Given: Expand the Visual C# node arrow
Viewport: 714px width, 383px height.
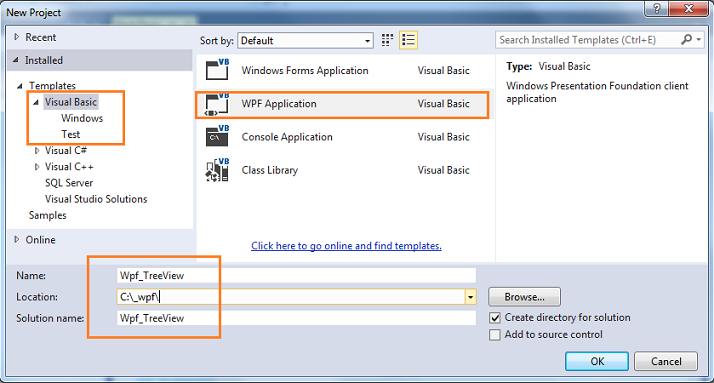Looking at the screenshot, I should tap(37, 150).
